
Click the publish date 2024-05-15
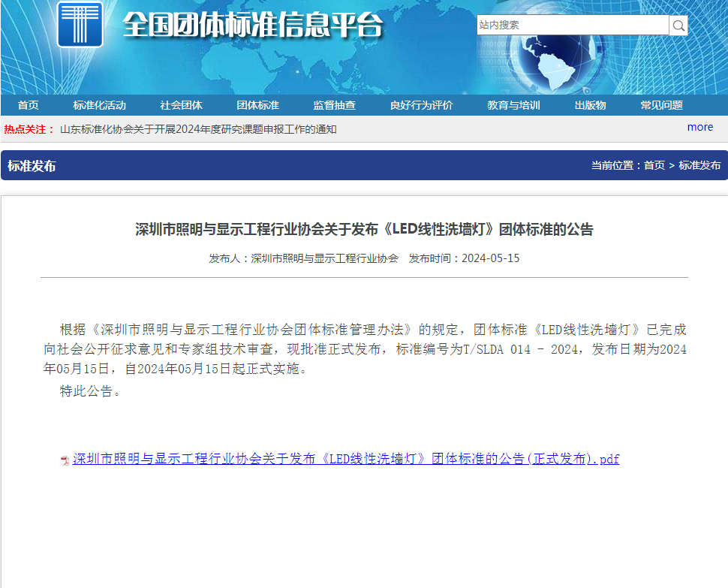490,258
